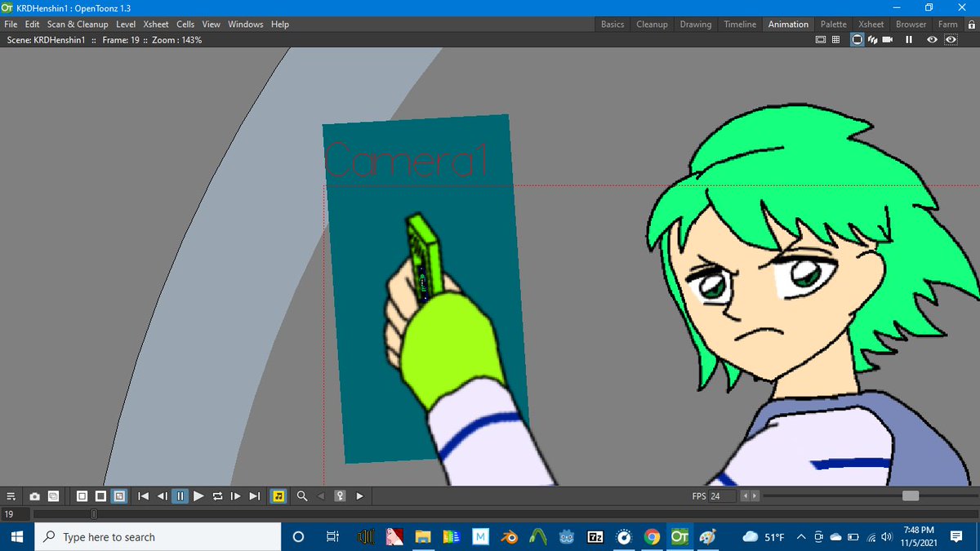Select the black background button
The height and width of the screenshot is (551, 980).
[100, 495]
